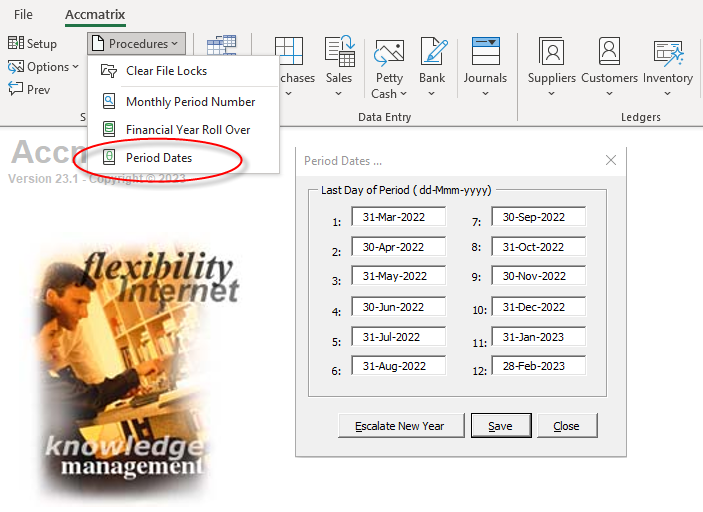Click the Setup grid icon
Screen dimensions: 703x512
pos(16,44)
